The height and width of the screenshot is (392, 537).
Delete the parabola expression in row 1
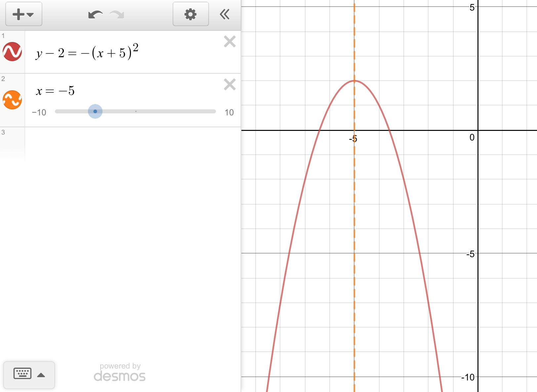point(229,42)
